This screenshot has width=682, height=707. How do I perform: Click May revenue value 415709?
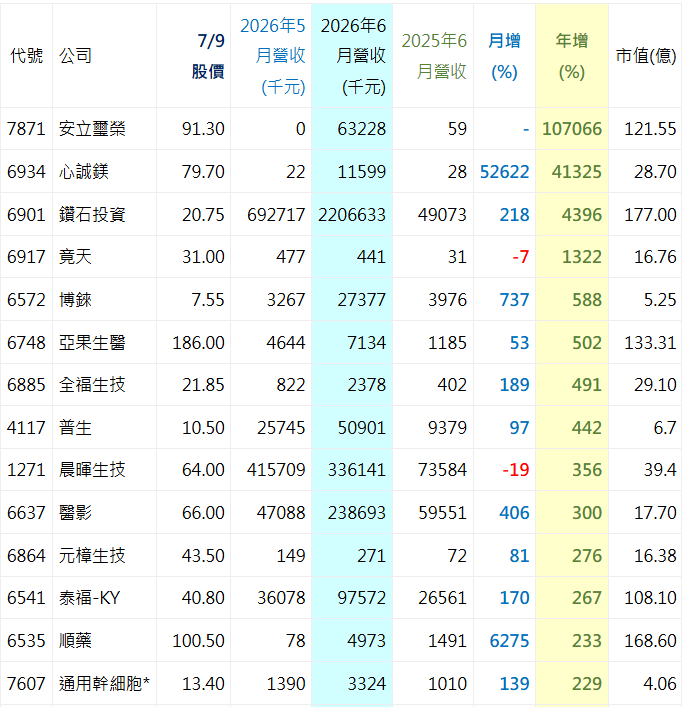click(x=276, y=470)
